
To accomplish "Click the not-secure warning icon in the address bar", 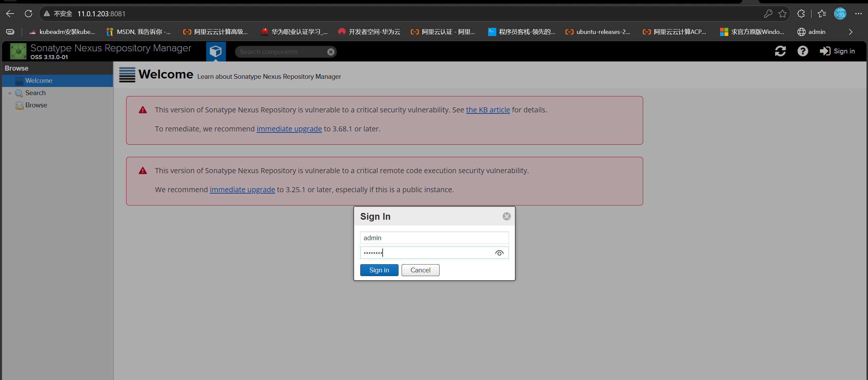I will pos(47,14).
